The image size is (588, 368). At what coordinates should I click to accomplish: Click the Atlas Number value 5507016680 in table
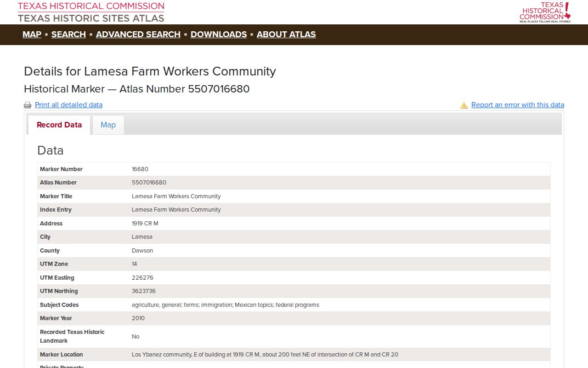tap(149, 183)
